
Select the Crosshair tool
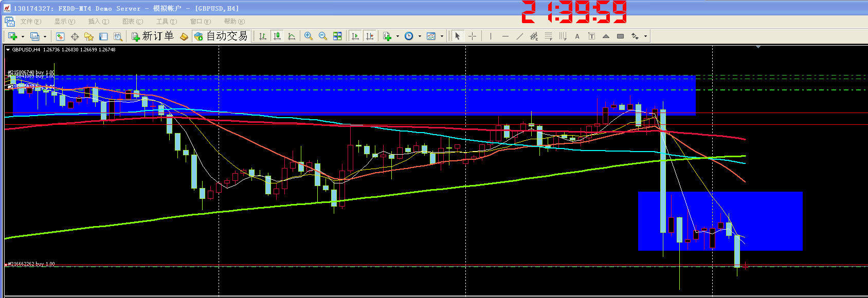coord(472,36)
